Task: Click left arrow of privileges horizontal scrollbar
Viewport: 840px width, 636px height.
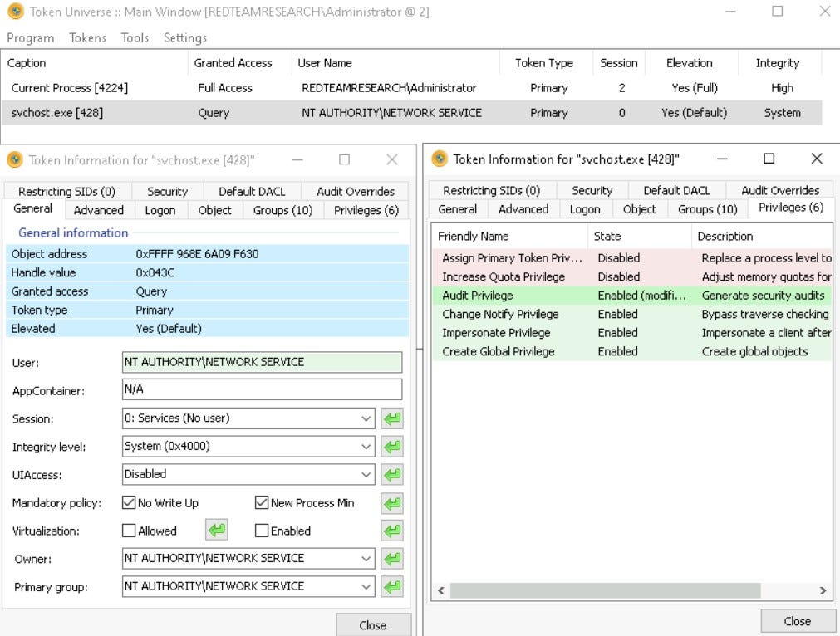Action: tap(441, 590)
